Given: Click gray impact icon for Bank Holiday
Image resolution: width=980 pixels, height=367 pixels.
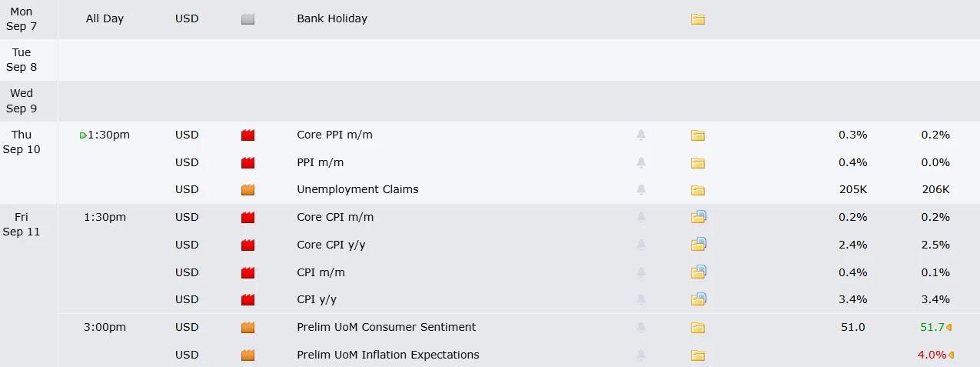Looking at the screenshot, I should tap(247, 19).
